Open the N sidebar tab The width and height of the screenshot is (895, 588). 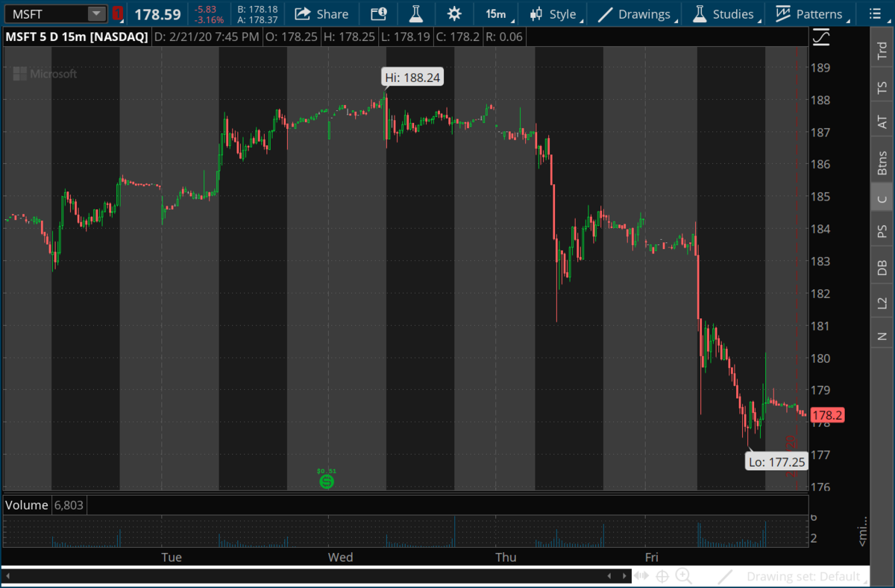(882, 337)
